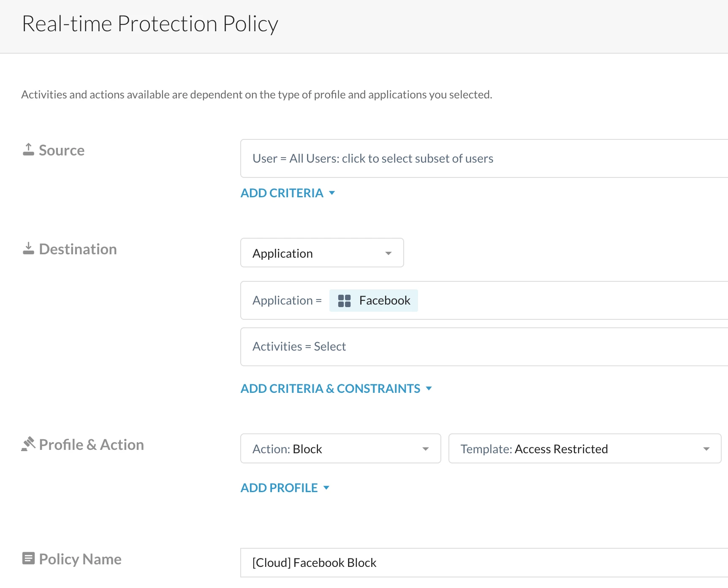728x588 pixels.
Task: Click the ADD CRITERIA & CONSTRAINTS caret
Action: (429, 388)
